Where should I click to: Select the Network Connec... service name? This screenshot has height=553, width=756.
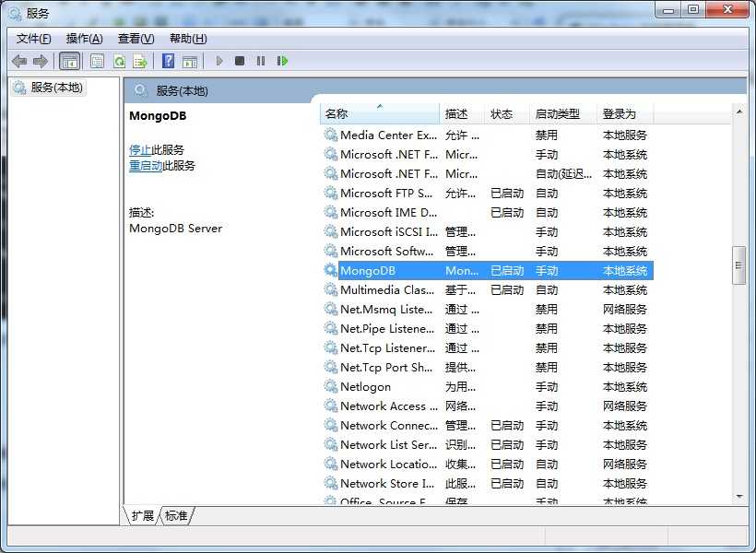(389, 425)
